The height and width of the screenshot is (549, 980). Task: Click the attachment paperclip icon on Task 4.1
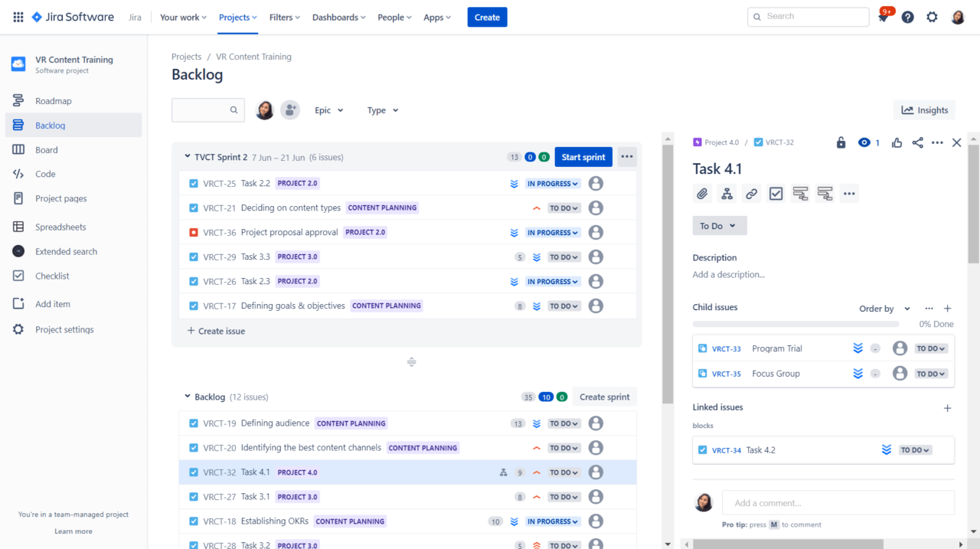coord(702,193)
